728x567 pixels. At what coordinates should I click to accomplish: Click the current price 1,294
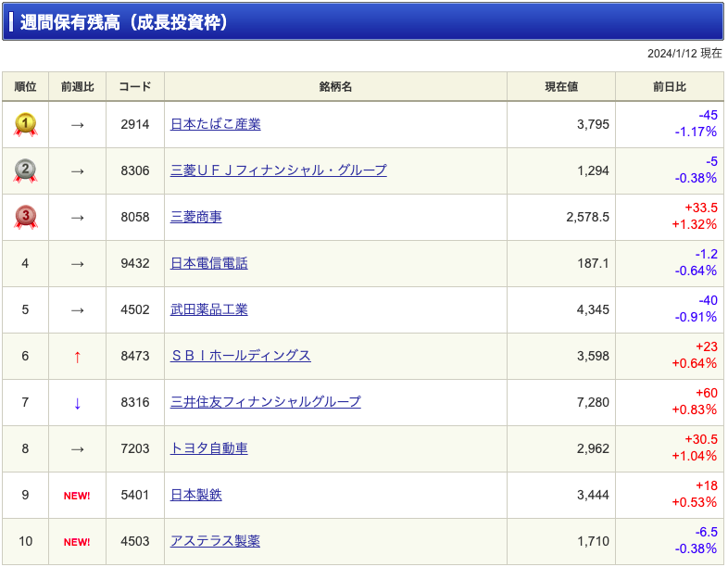pos(593,170)
